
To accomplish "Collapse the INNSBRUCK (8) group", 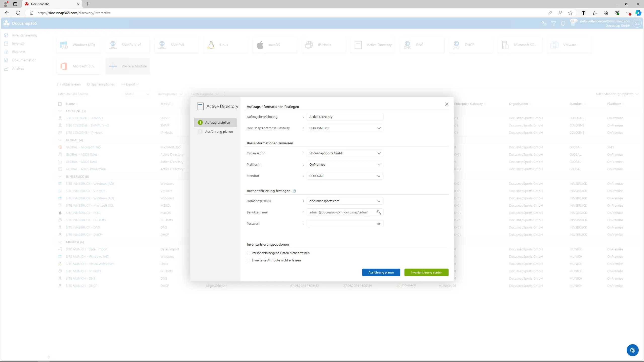I will (60, 177).
